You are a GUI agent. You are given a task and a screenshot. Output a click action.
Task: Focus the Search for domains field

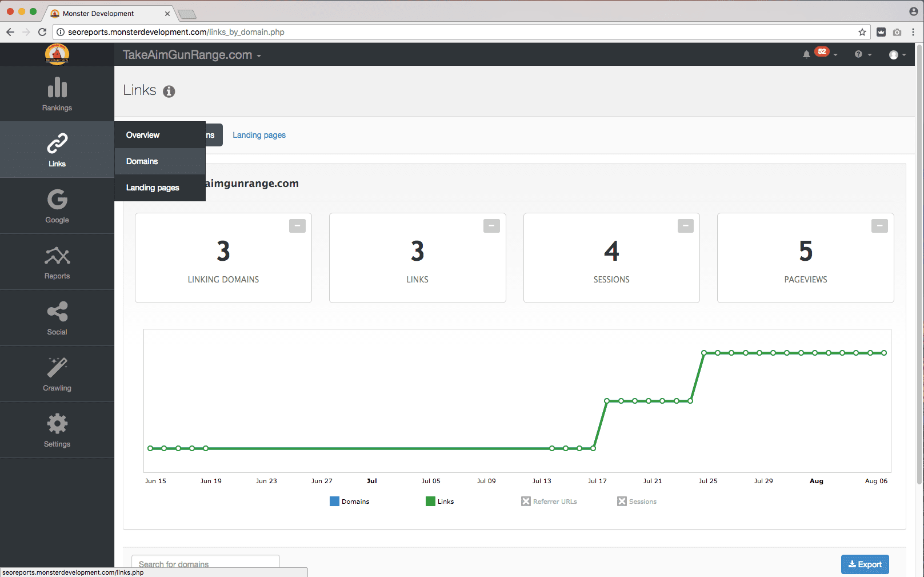[206, 564]
